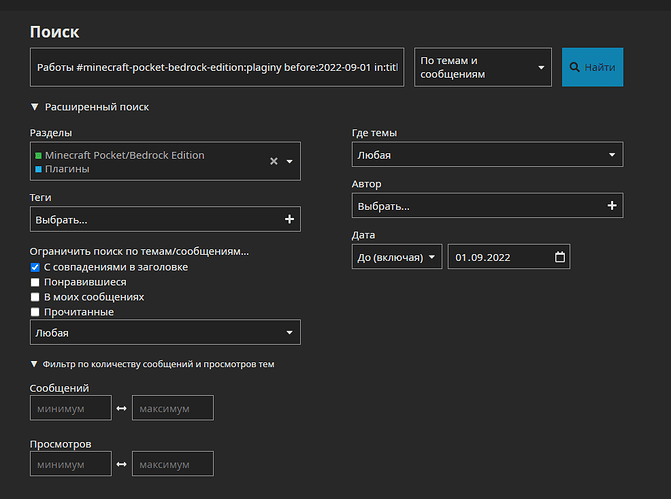Click the main search query text field

[x=218, y=67]
